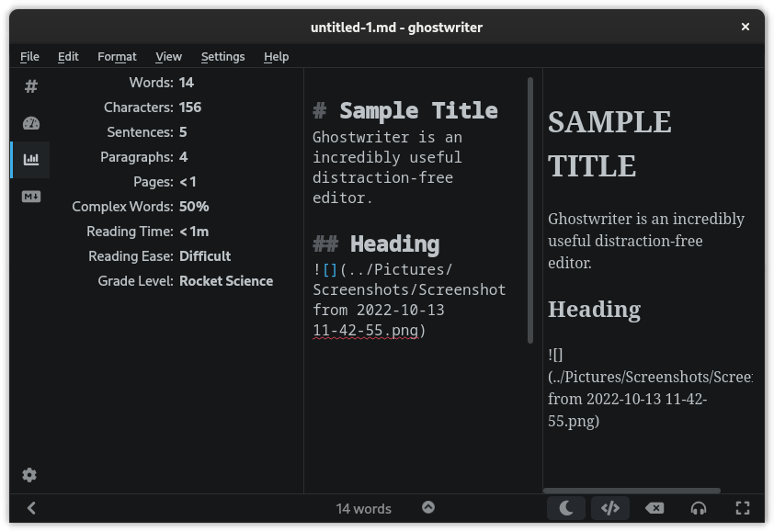Toggle Hemingway mode backspace icon

coord(654,508)
